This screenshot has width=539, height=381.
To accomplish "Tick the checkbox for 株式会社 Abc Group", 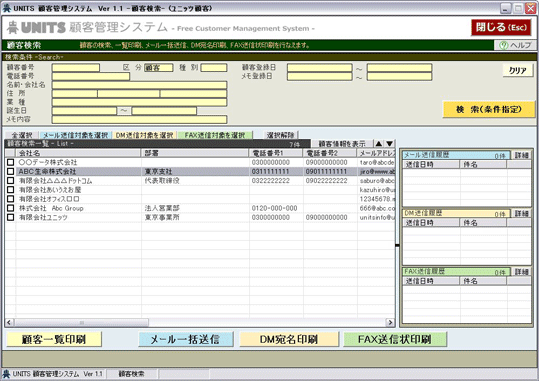I will coord(11,208).
